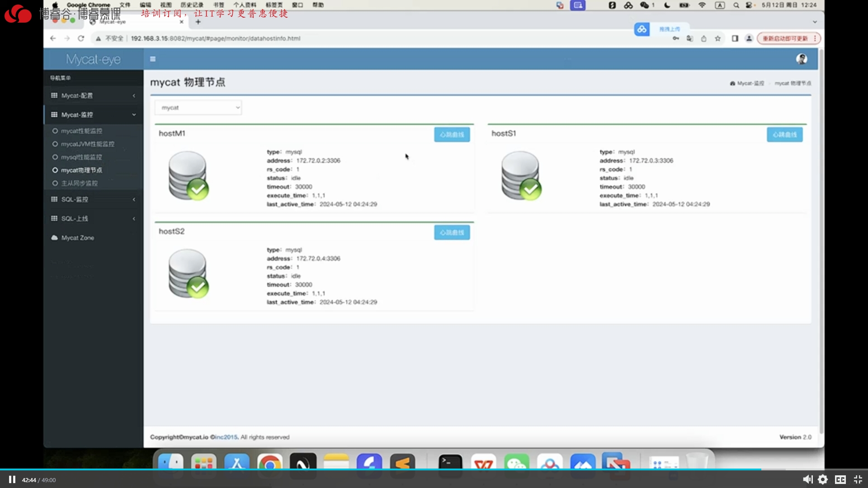Screen dimensions: 868x488
Task: Click the hostM1 heartbeat curve button
Action: coord(452,134)
